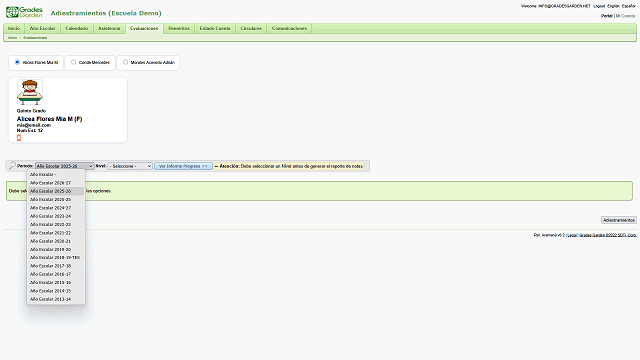Open the Nivel Seleccione dropdown
This screenshot has height=360, width=640.
coord(130,166)
